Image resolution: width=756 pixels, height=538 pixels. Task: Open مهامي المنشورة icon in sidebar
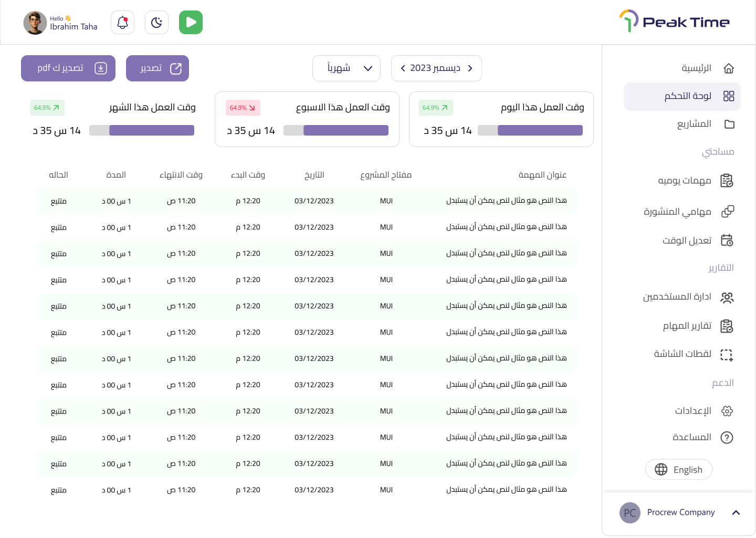(x=728, y=211)
